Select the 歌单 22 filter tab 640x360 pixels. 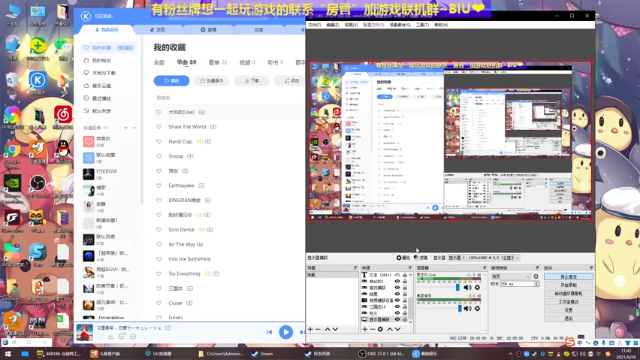pyautogui.click(x=218, y=62)
